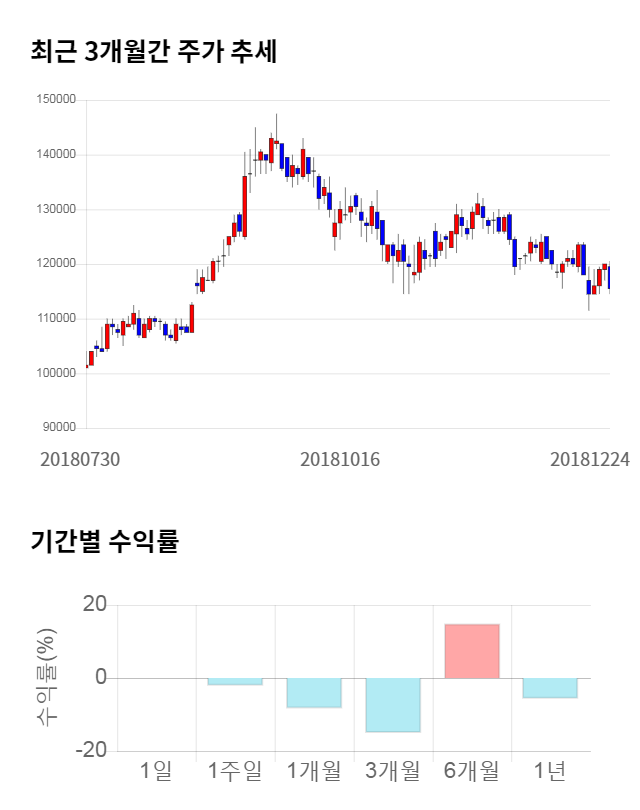Select the blue 1년 return bar
This screenshot has height=810, width=640.
(x=550, y=688)
